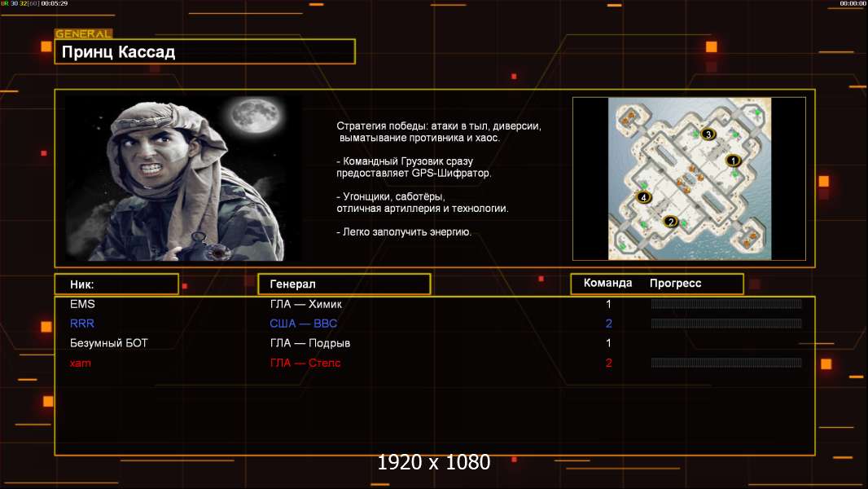
Task: Click start position marker 2 on map
Action: [670, 222]
